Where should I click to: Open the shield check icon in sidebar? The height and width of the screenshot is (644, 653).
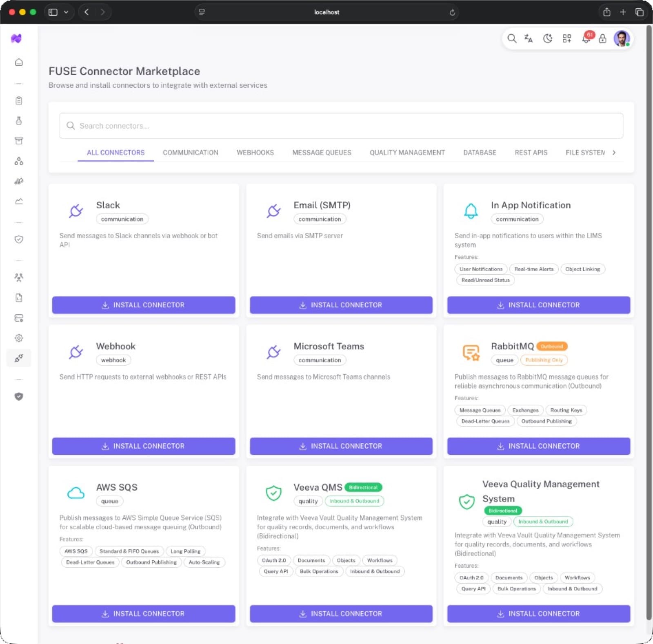coord(19,239)
